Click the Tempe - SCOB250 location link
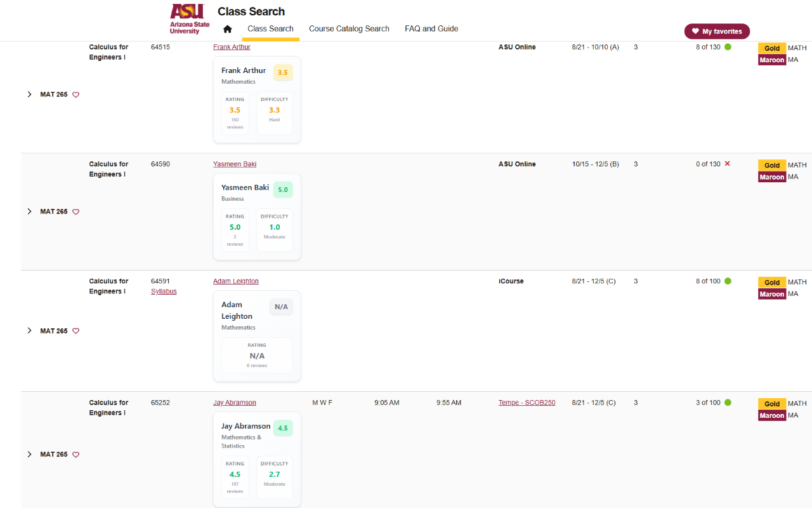812x508 pixels. tap(527, 403)
